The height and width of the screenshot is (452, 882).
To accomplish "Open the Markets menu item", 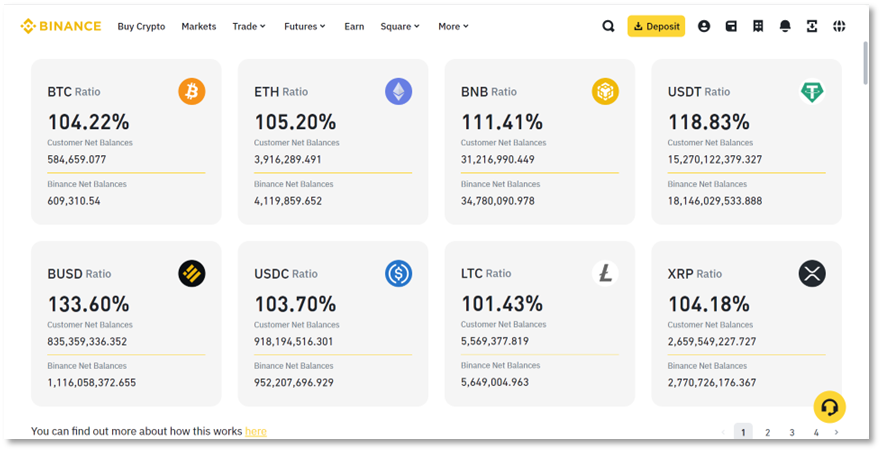I will tap(198, 27).
